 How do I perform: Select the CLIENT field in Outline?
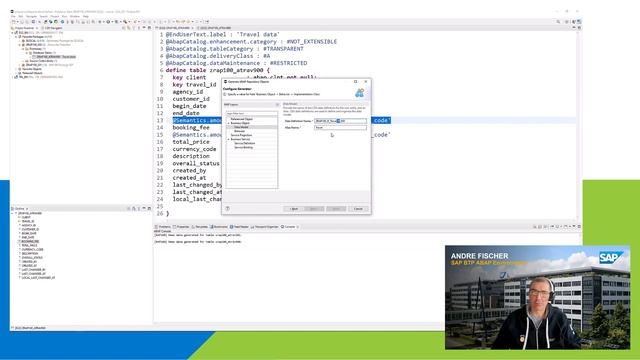(x=26, y=217)
